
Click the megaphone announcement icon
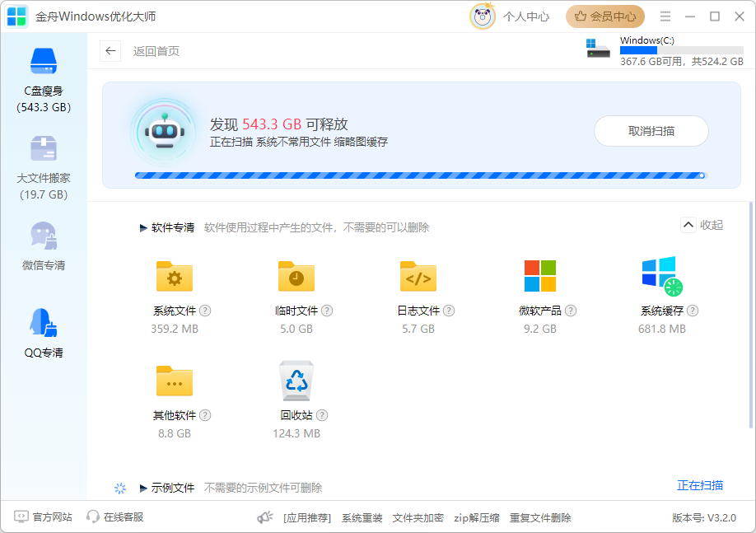pos(264,517)
